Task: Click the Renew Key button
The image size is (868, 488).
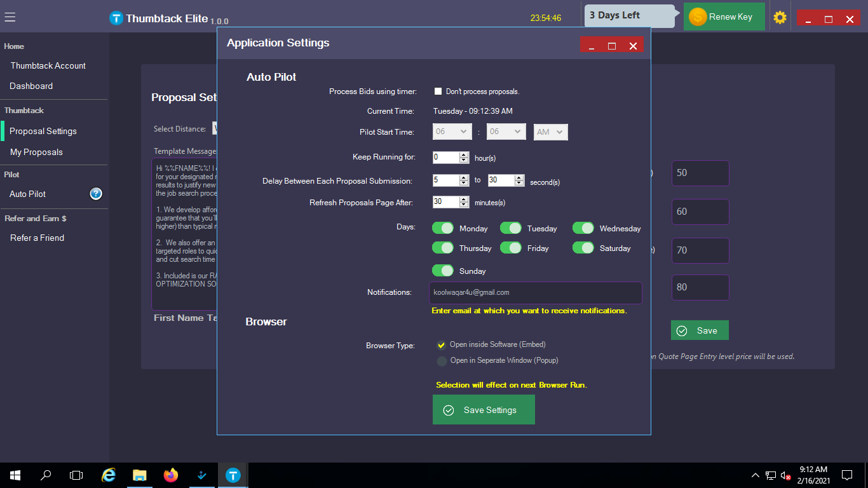Action: pos(724,17)
